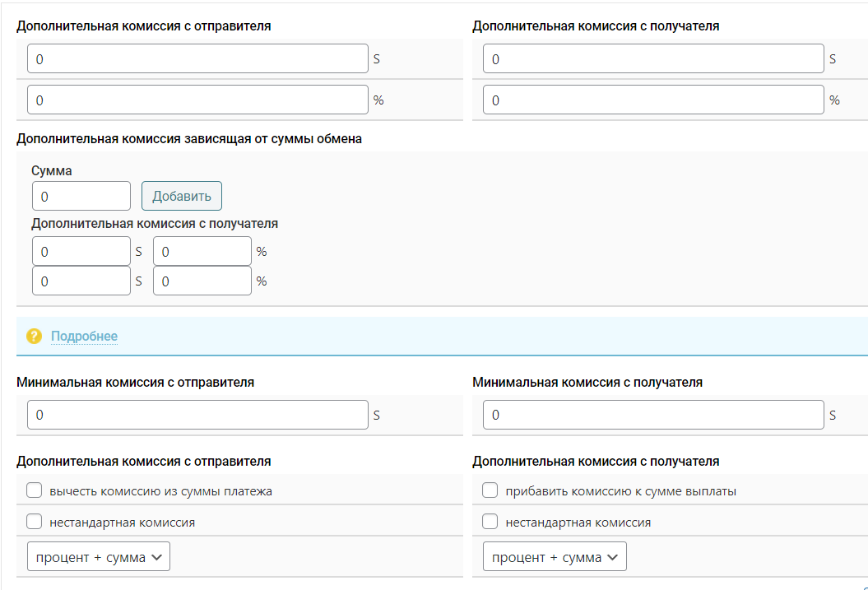Expand recipient's 'процент + сумма' dropdown
This screenshot has height=590, width=868.
pos(555,557)
